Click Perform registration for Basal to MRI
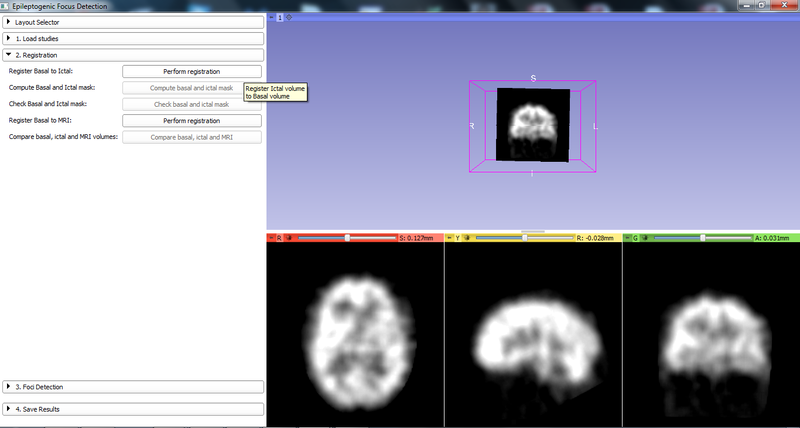Viewport: 800px width, 428px height. pos(192,120)
